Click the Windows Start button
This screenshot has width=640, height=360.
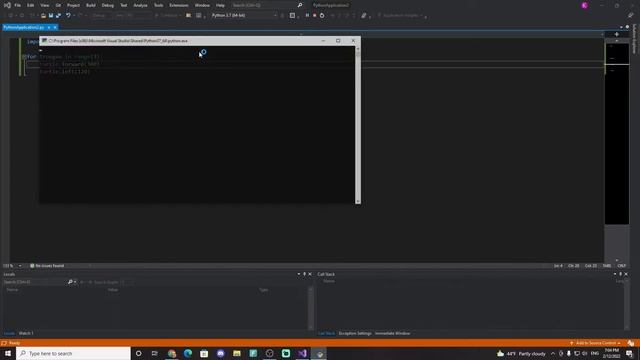(x=8, y=353)
